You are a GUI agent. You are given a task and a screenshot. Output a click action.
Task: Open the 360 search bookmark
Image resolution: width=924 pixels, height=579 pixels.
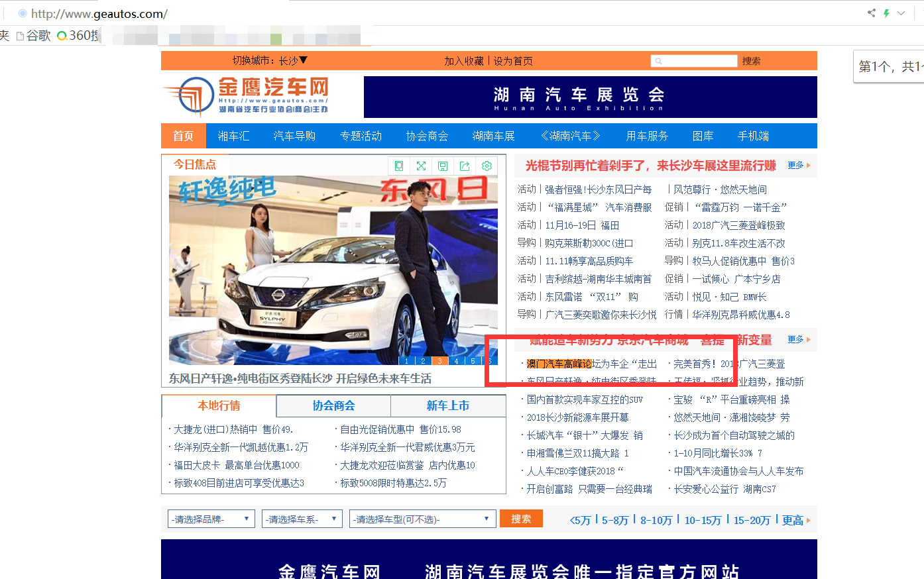tap(78, 35)
